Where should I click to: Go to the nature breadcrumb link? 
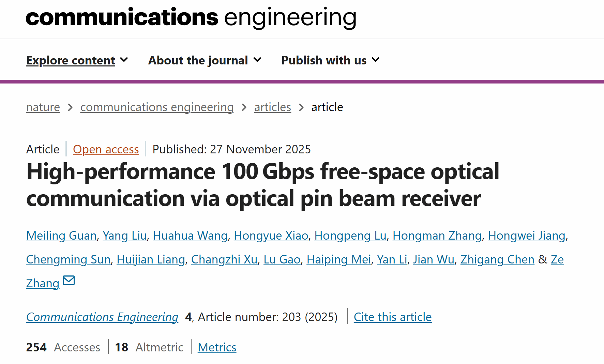click(x=43, y=107)
